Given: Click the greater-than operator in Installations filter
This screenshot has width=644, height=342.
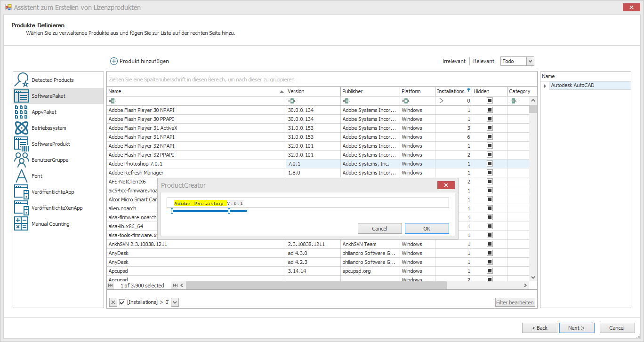Looking at the screenshot, I should [x=441, y=101].
